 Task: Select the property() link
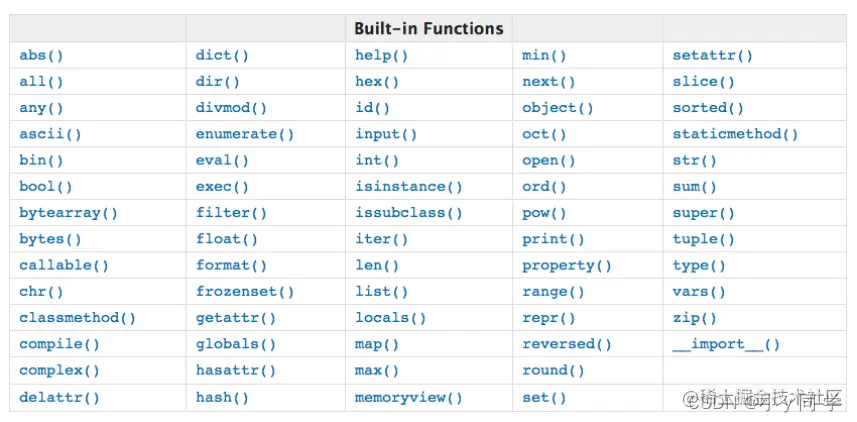(567, 266)
